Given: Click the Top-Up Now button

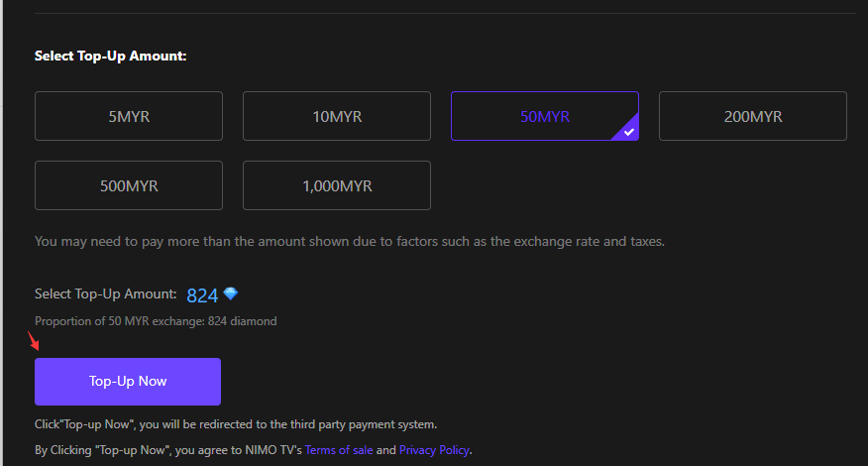Looking at the screenshot, I should point(128,381).
